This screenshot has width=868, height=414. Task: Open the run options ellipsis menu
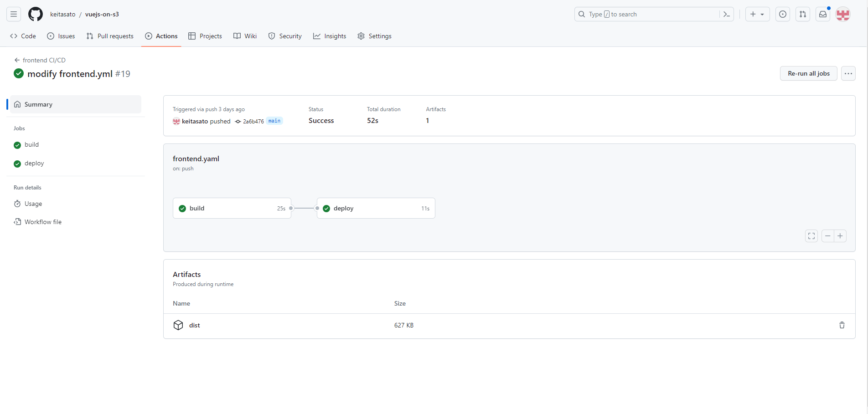[x=848, y=73]
